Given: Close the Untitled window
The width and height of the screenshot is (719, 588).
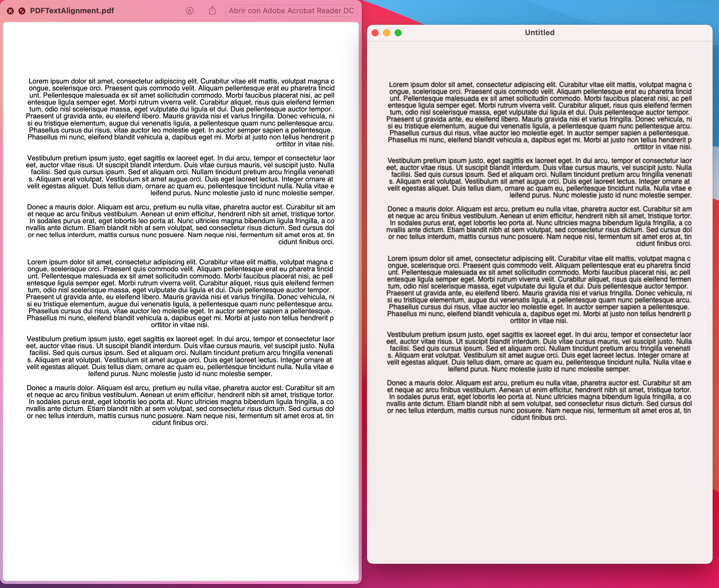Looking at the screenshot, I should tap(375, 33).
